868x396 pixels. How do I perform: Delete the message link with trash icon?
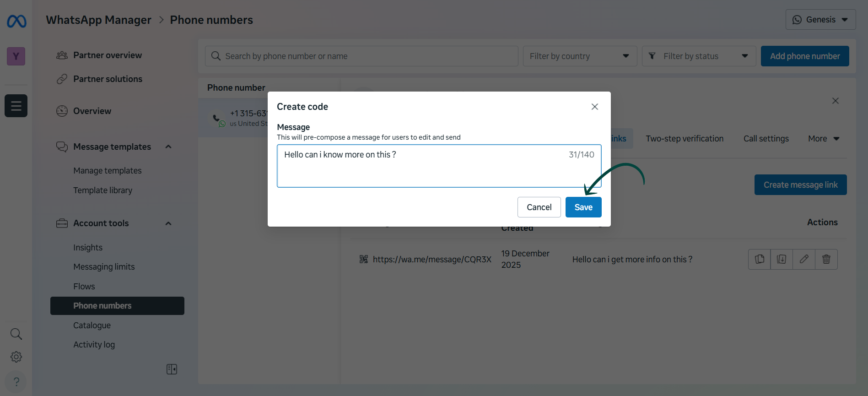coord(826,259)
